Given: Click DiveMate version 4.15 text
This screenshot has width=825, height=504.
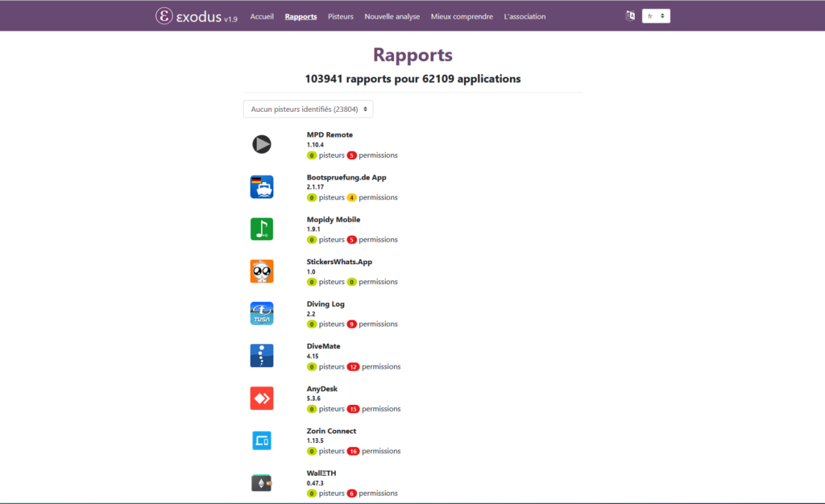Looking at the screenshot, I should [x=313, y=357].
